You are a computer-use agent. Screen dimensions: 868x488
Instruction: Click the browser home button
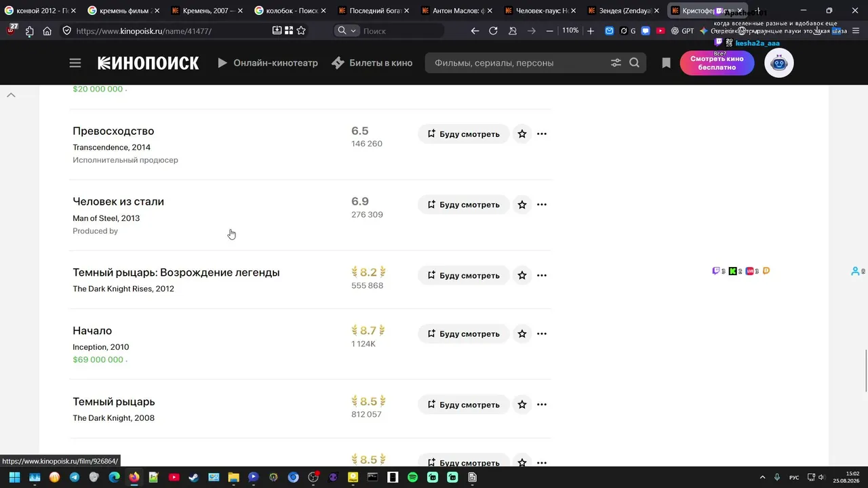47,30
